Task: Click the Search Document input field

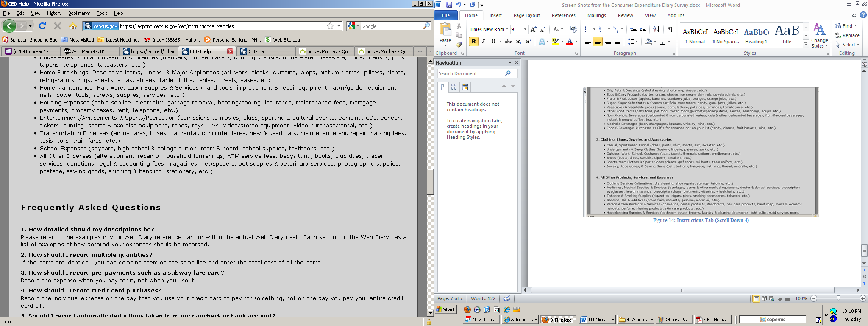Action: 470,73
